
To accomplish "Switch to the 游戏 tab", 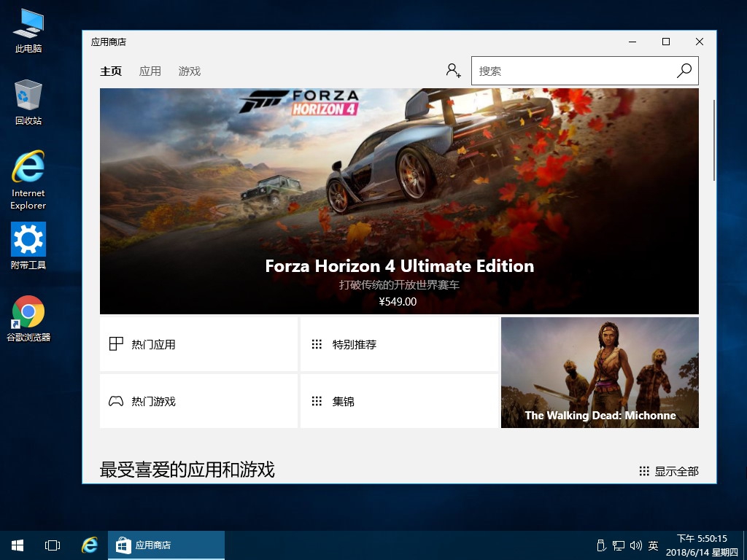I will click(189, 71).
